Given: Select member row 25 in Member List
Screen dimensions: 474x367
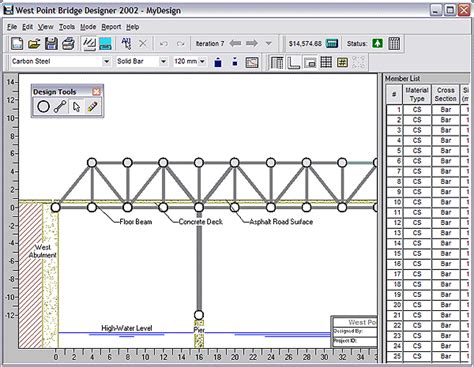Looking at the screenshot, I should click(x=428, y=356).
